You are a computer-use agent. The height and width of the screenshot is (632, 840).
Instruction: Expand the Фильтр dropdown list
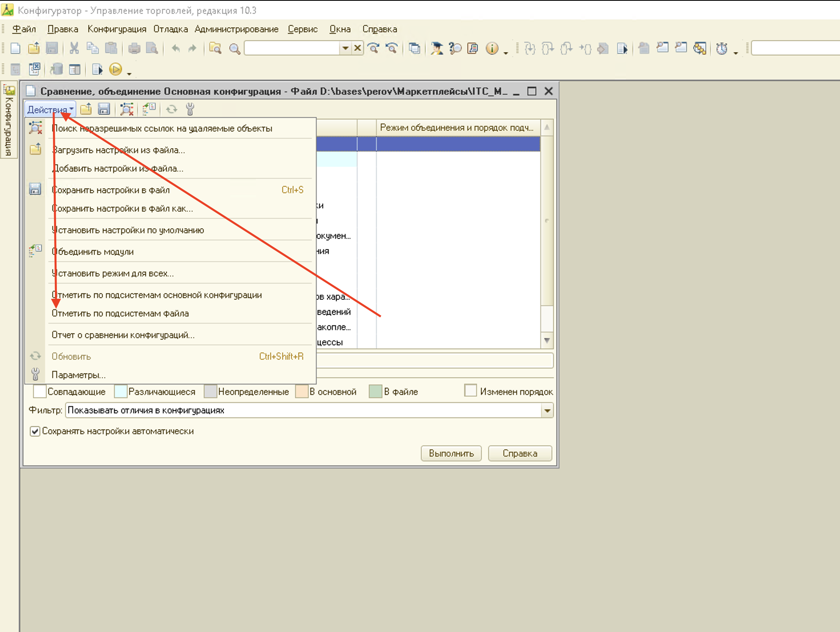point(547,411)
